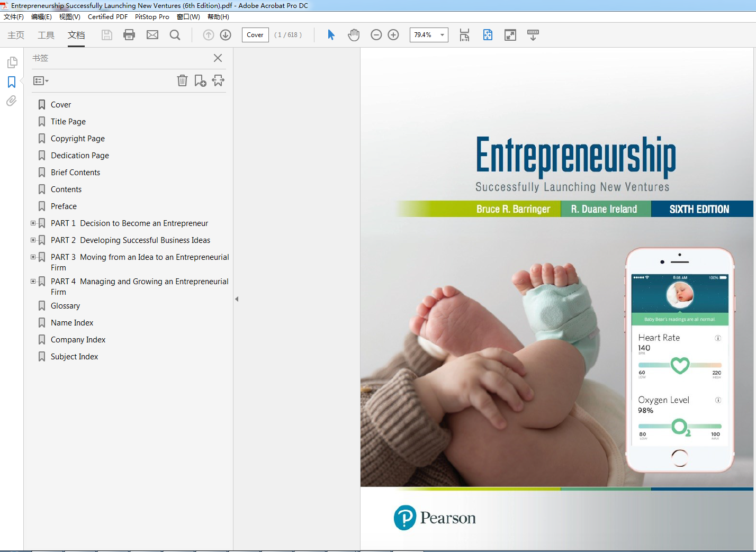Open the 窗口(W) menu

pyautogui.click(x=188, y=17)
